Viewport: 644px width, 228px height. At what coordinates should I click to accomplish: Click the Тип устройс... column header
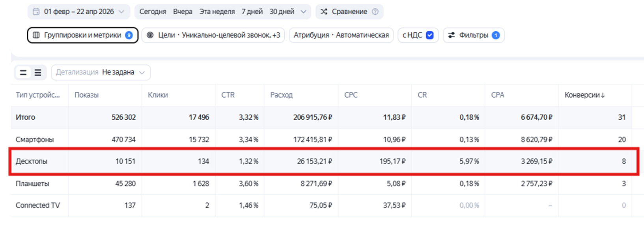[38, 95]
